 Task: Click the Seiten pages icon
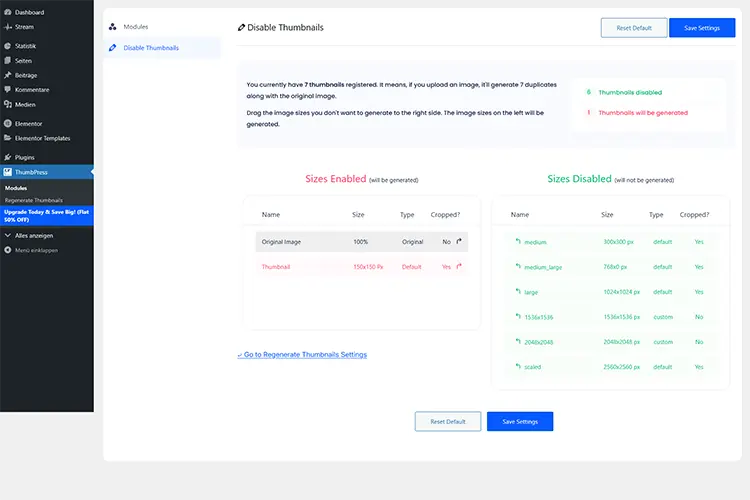[8, 61]
